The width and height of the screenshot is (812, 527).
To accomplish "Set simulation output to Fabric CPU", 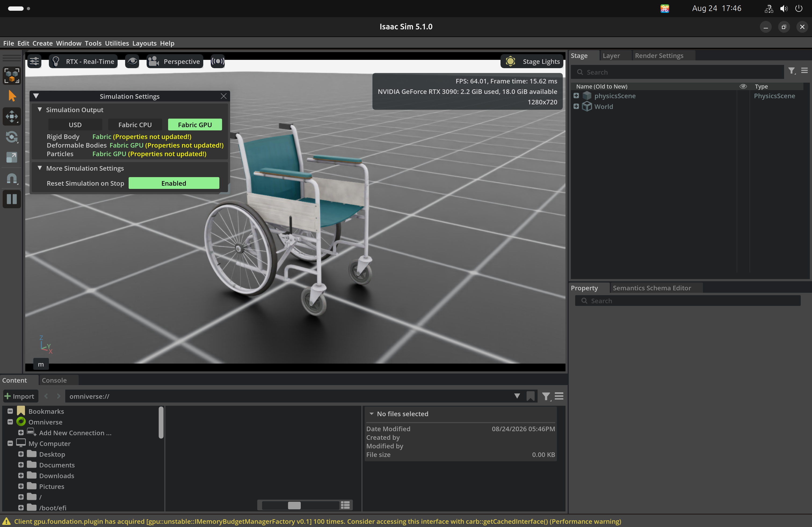I will [x=135, y=125].
